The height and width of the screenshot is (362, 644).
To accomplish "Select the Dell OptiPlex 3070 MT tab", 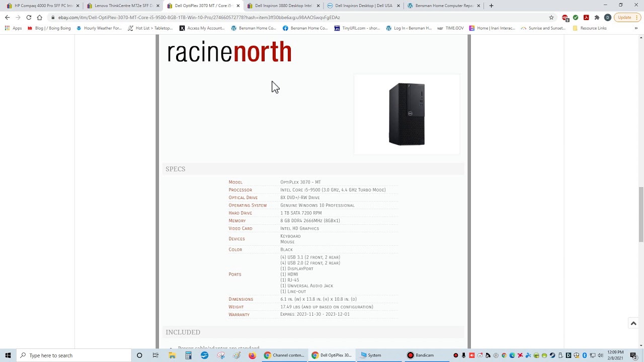I will point(203,6).
